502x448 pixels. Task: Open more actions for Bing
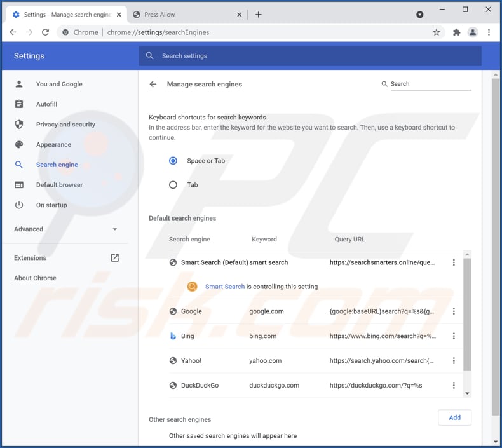(x=454, y=336)
